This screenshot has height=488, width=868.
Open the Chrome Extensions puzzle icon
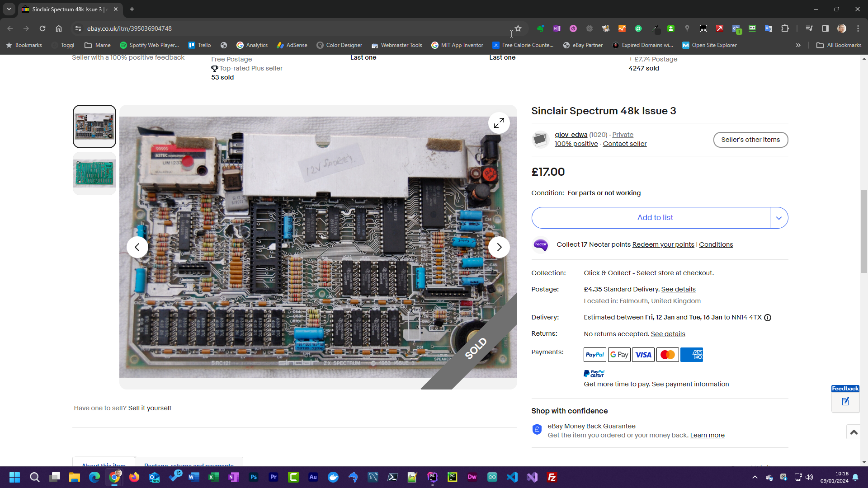coord(785,28)
